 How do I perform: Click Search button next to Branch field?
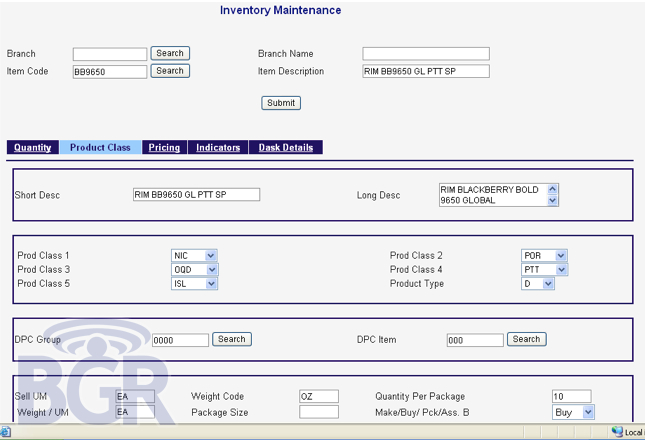coord(170,53)
